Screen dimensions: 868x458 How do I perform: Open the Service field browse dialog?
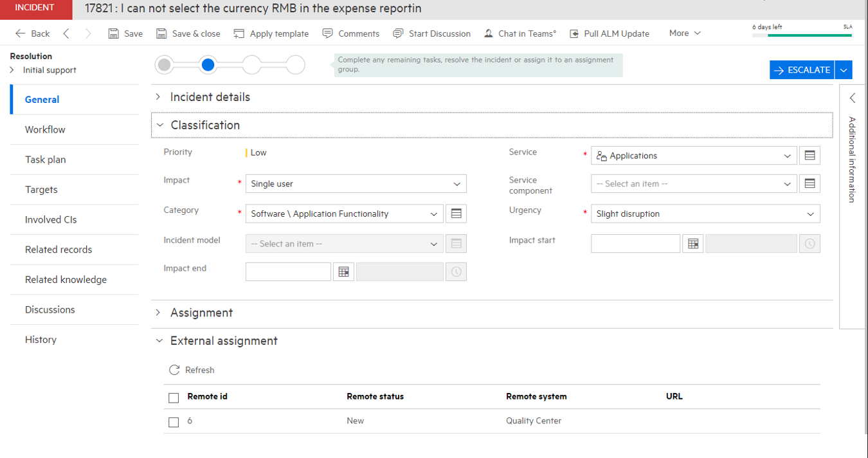click(x=809, y=155)
